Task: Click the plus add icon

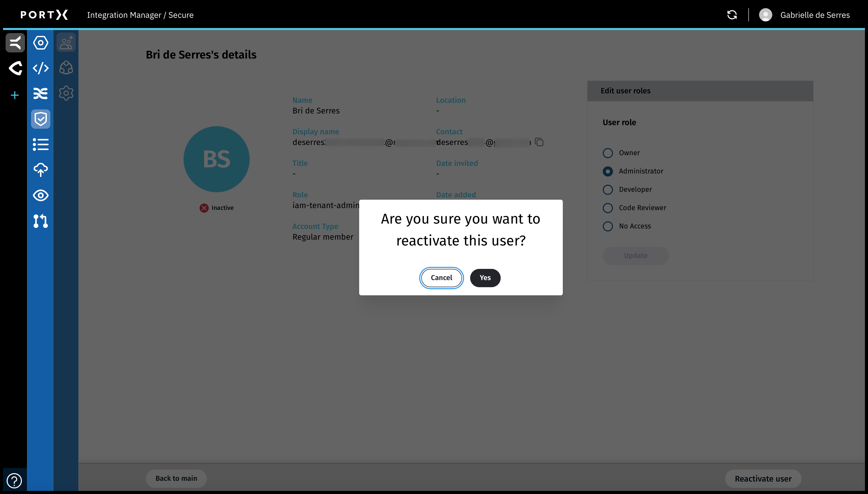Action: [15, 95]
